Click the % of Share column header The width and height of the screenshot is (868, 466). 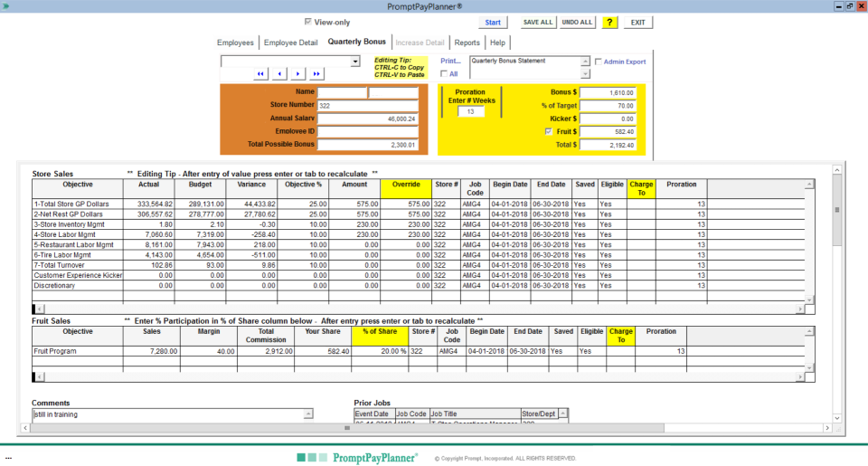380,336
